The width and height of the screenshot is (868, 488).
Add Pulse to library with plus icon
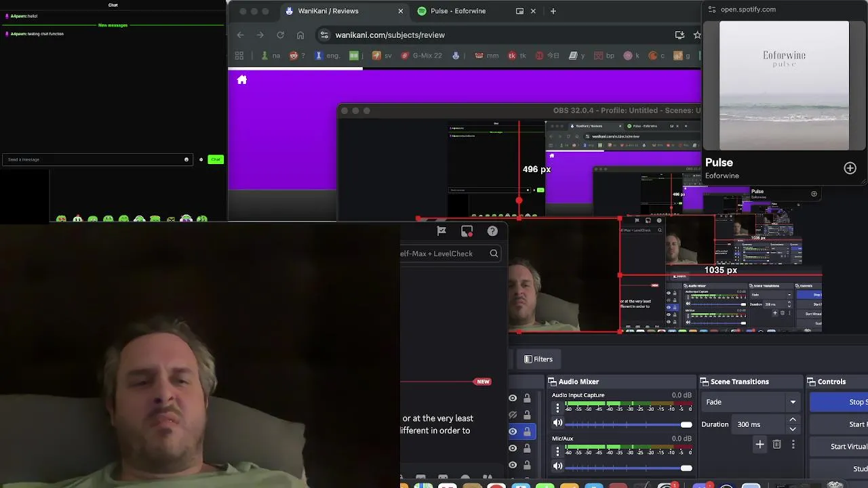click(850, 168)
